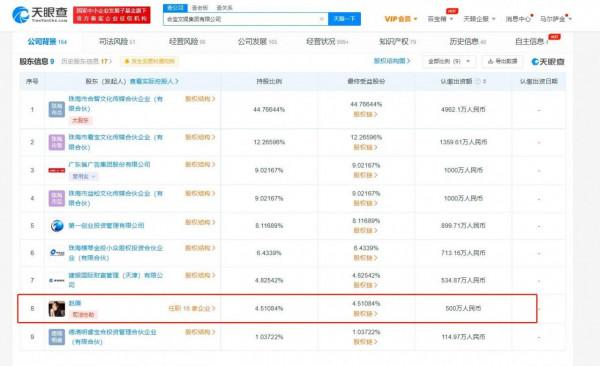
Task: Click the row 1 shareholder logo thumbnail
Action: point(57,109)
